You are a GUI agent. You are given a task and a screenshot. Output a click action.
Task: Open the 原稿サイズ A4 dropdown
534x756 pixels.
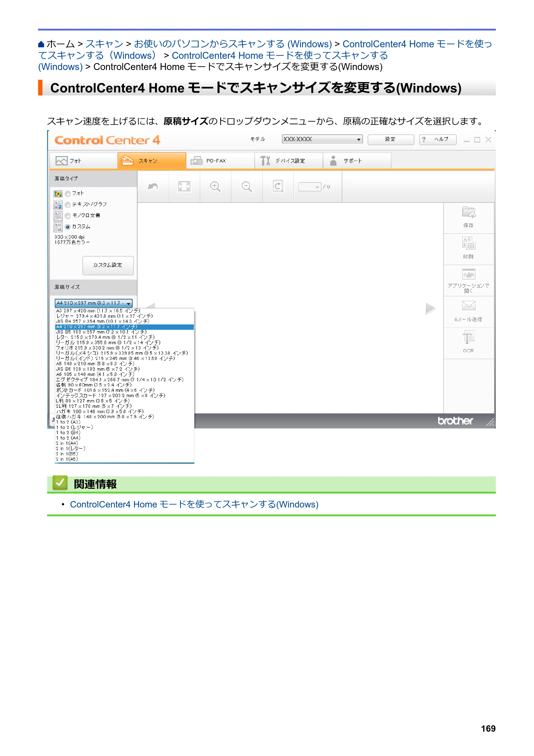click(94, 303)
